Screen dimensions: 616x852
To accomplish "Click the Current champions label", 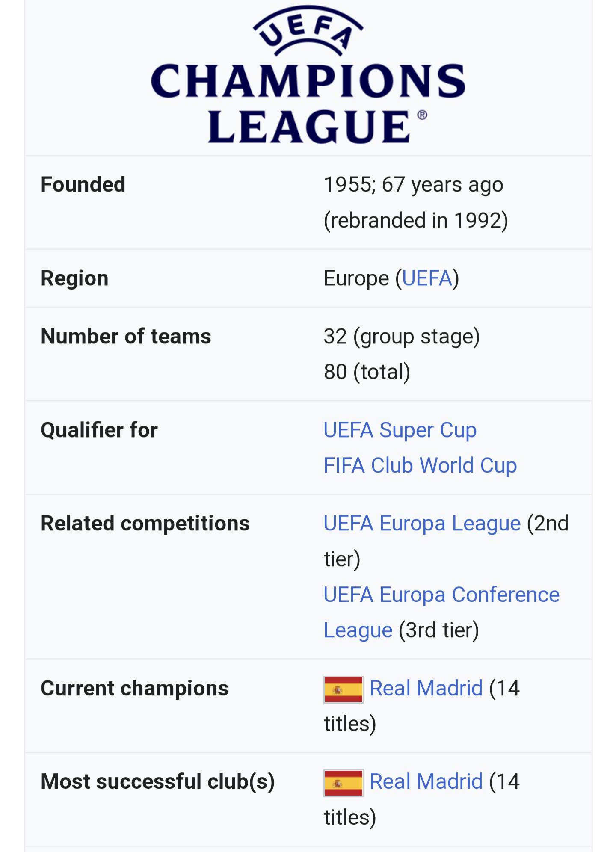I will click(x=134, y=688).
